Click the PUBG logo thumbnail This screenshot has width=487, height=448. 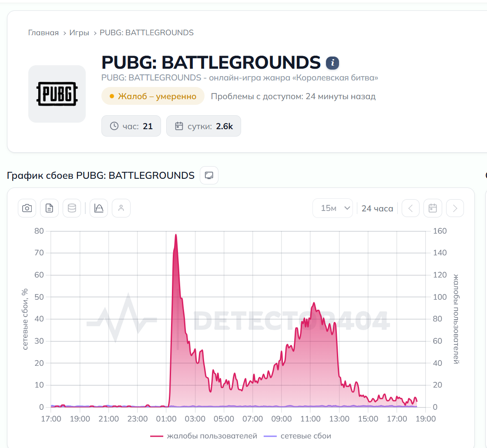[57, 94]
